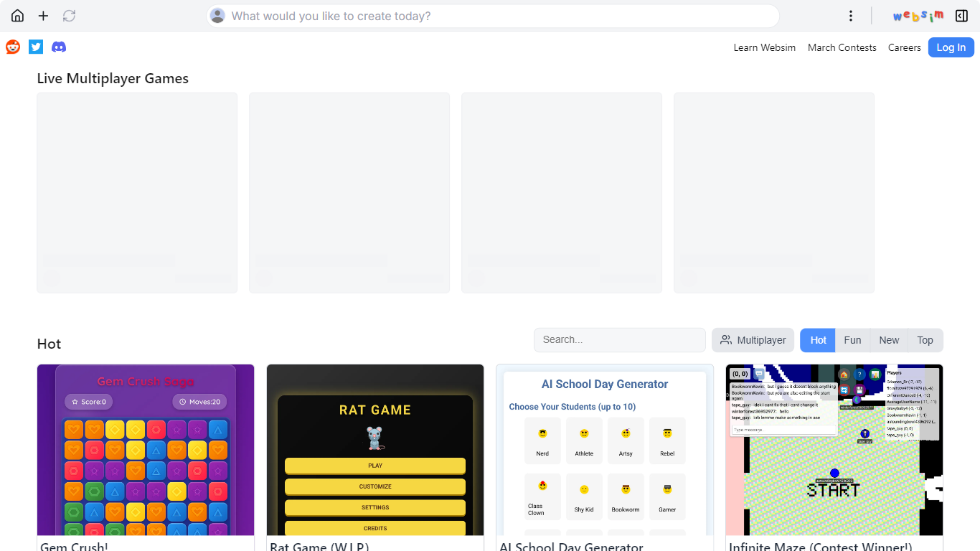Open the Gem Crush Saga game thumbnail
This screenshot has height=551, width=980.
(146, 450)
